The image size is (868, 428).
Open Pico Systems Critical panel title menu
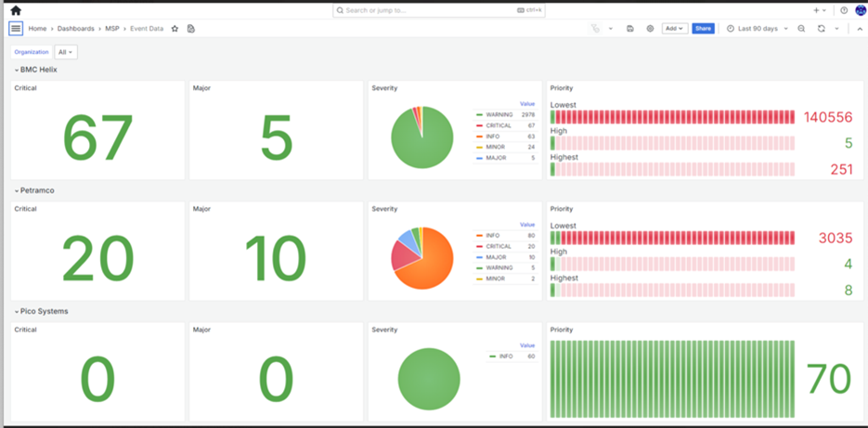(x=25, y=330)
